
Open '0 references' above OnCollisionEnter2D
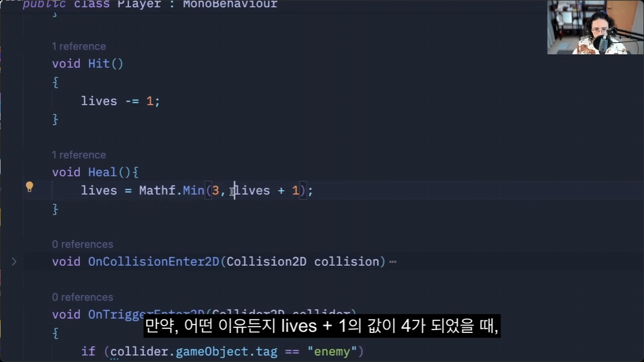(x=83, y=244)
